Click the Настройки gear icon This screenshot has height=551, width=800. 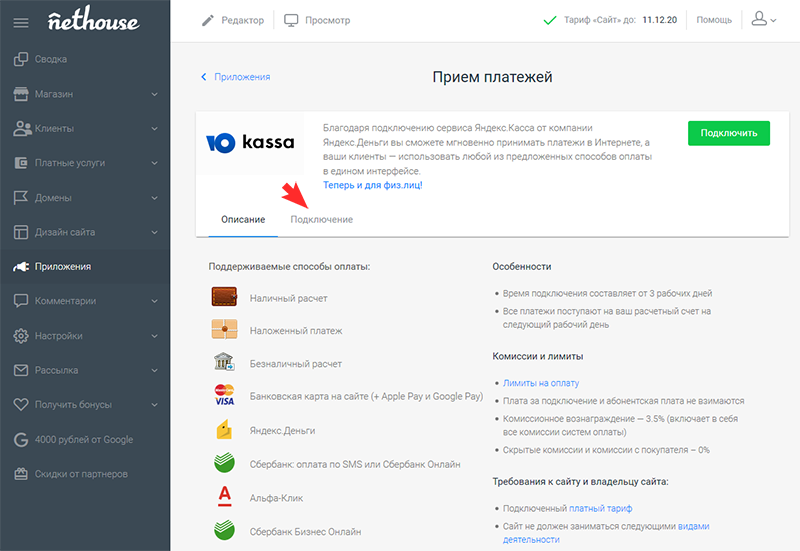(21, 336)
